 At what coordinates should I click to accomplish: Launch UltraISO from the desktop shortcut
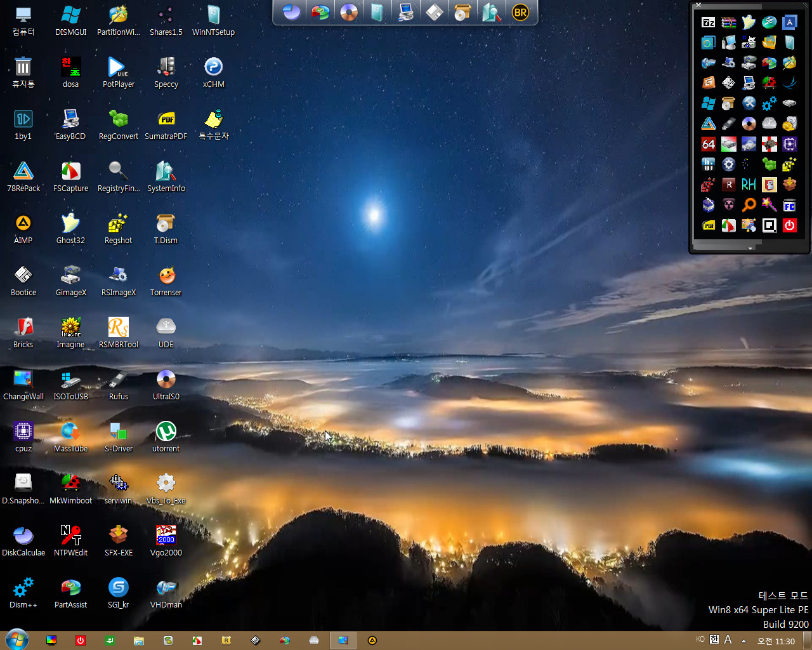pyautogui.click(x=166, y=385)
